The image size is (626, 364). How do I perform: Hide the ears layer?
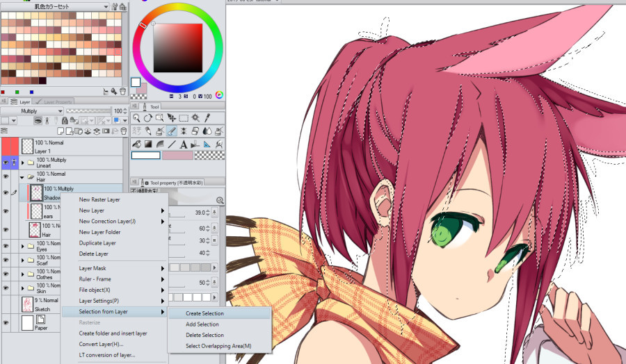6,211
